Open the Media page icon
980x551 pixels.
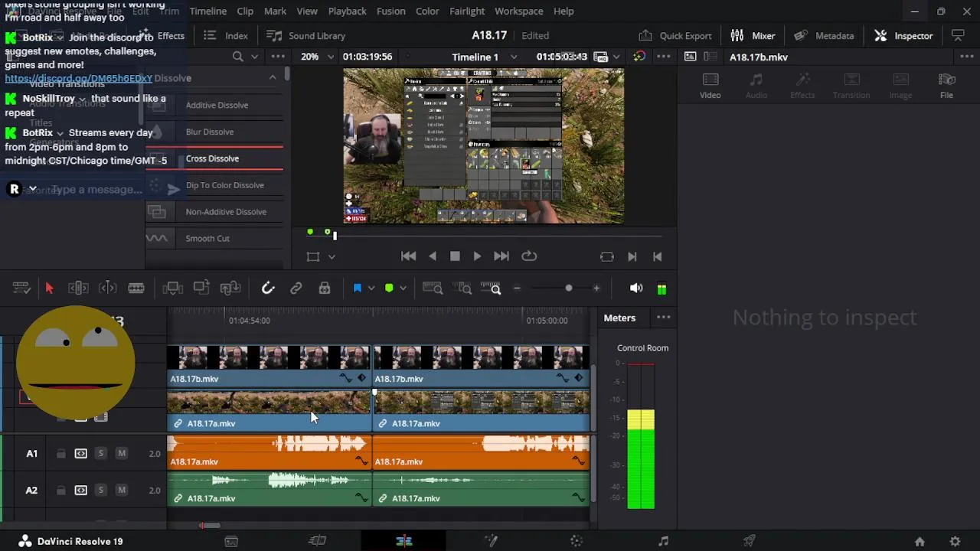click(x=231, y=541)
